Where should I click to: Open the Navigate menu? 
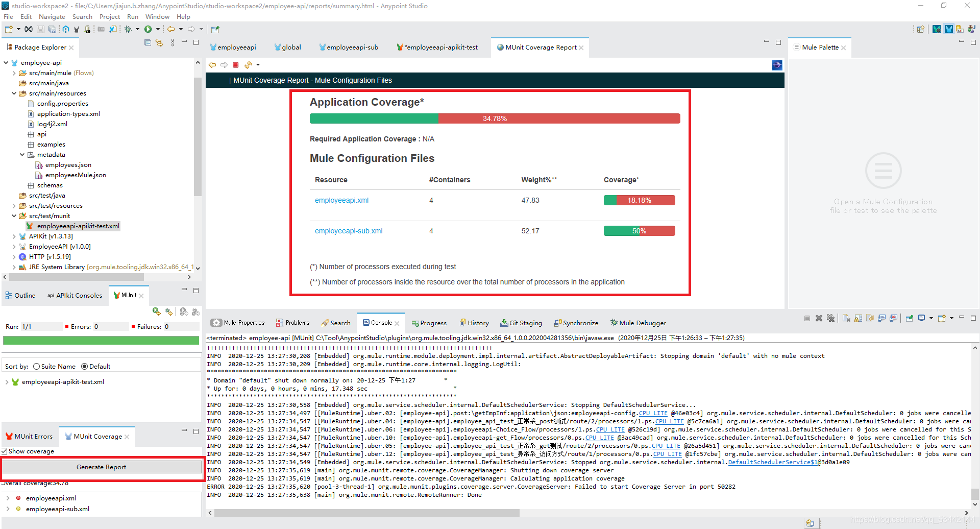(52, 17)
